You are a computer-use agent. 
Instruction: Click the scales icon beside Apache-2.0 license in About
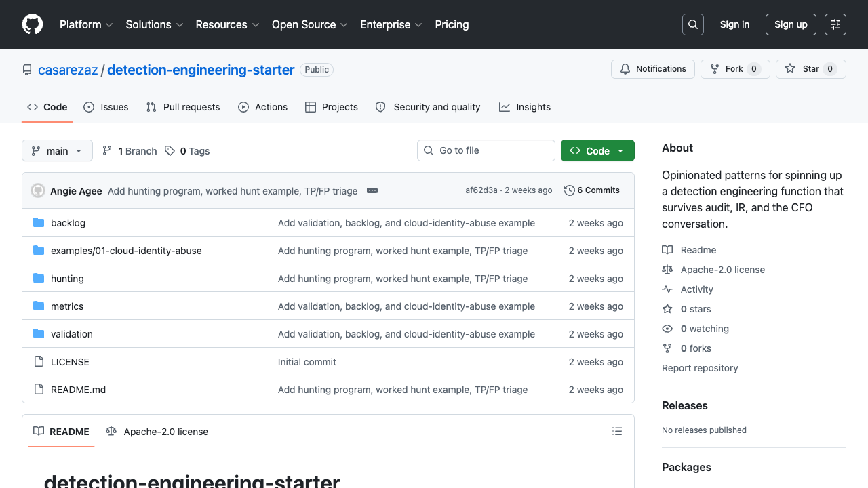click(x=667, y=270)
